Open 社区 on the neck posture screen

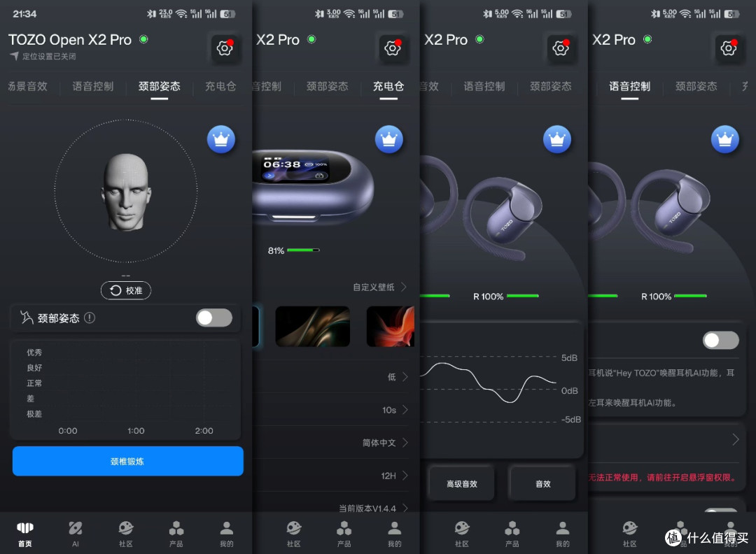pyautogui.click(x=126, y=534)
